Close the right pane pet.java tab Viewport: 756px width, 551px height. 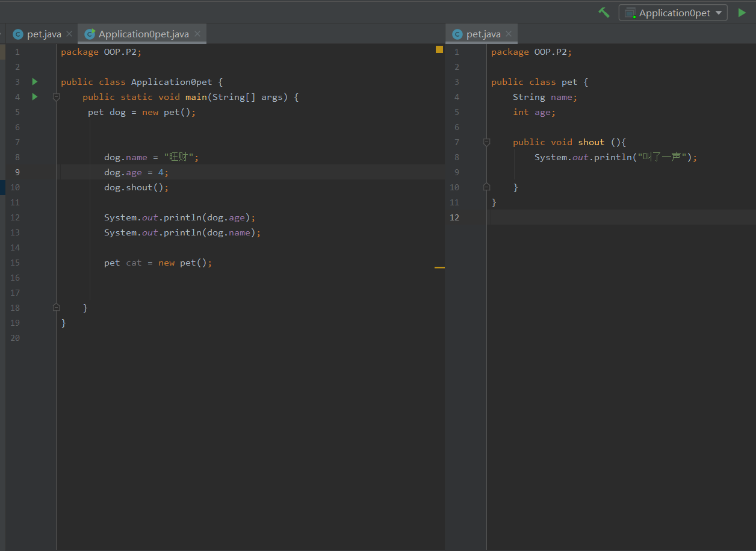(509, 34)
